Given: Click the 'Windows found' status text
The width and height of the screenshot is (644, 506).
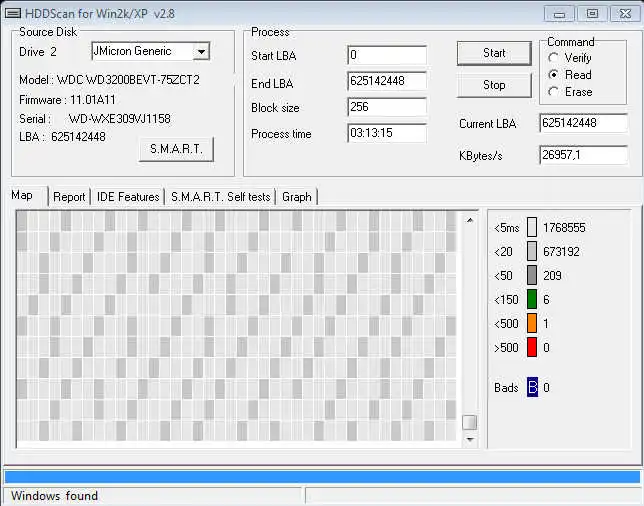Looking at the screenshot, I should click(x=54, y=496).
